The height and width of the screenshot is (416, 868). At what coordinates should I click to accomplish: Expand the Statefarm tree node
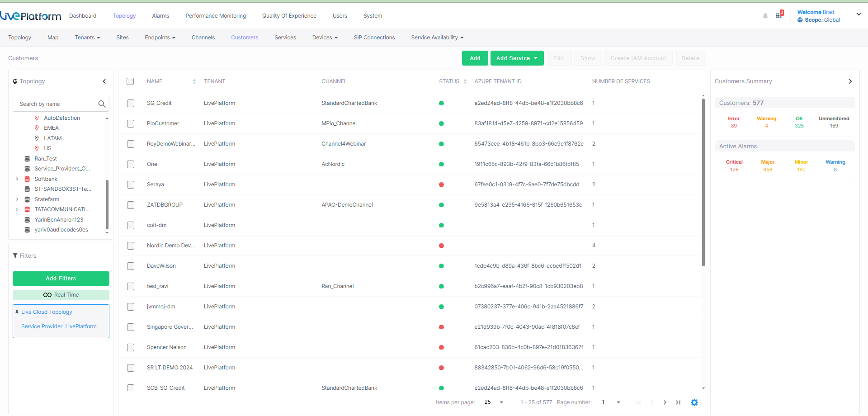point(17,199)
